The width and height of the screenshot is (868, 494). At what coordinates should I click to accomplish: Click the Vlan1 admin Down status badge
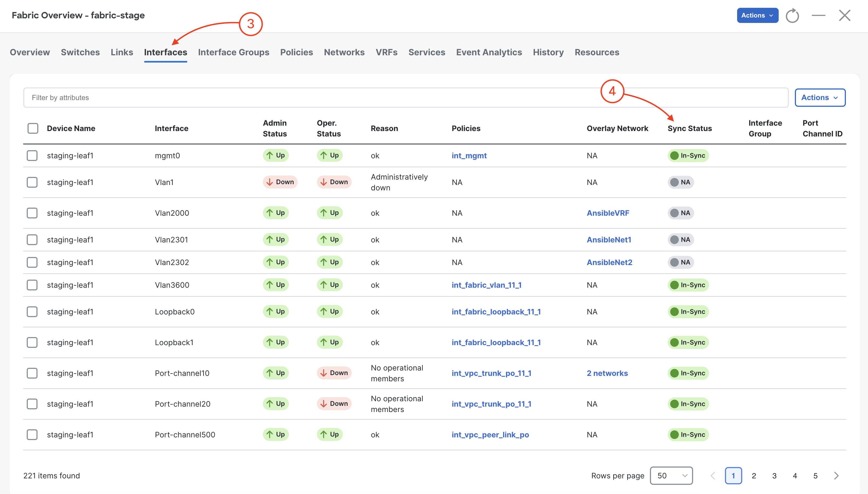coord(280,182)
